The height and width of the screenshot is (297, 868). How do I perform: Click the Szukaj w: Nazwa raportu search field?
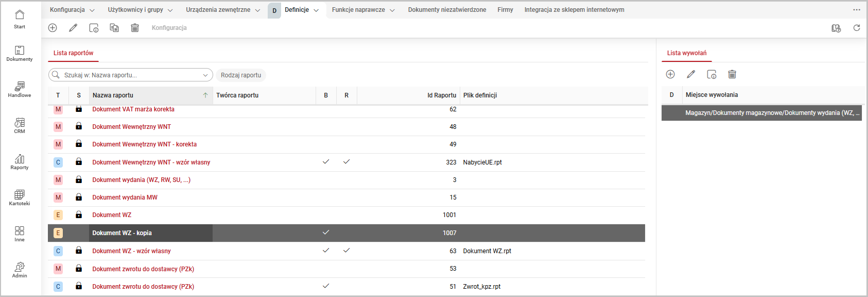coord(129,75)
